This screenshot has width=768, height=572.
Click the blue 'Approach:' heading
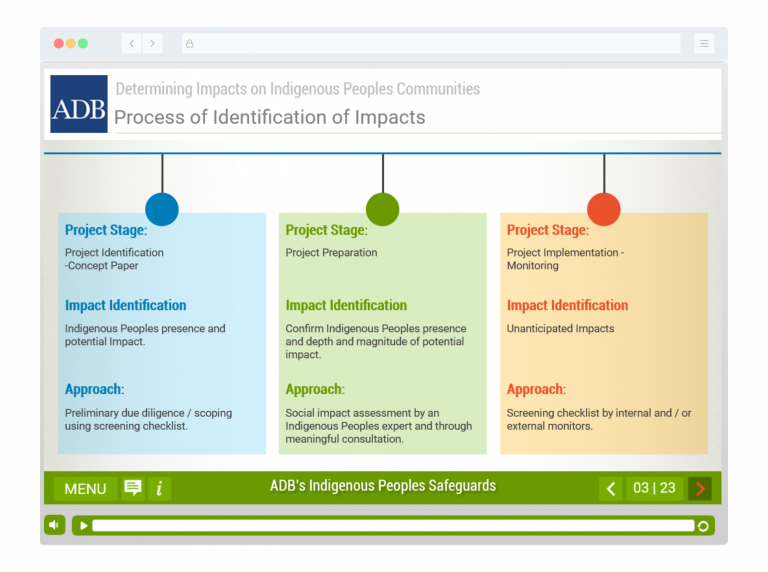95,389
